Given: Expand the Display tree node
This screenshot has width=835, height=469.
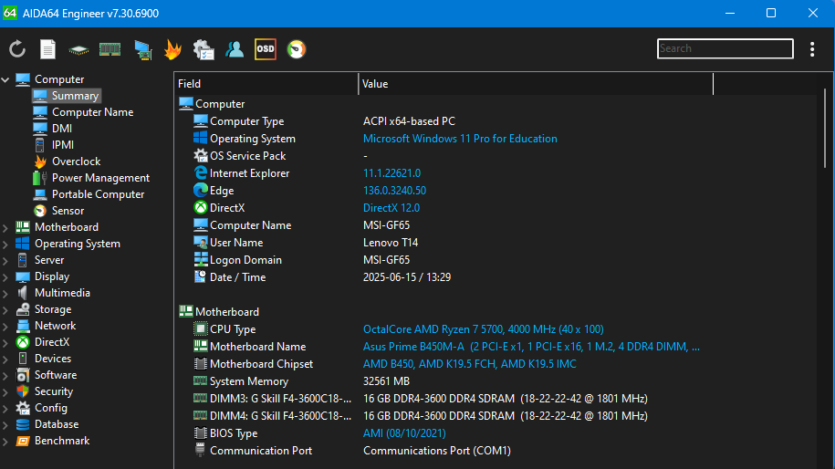Looking at the screenshot, I should [5, 277].
